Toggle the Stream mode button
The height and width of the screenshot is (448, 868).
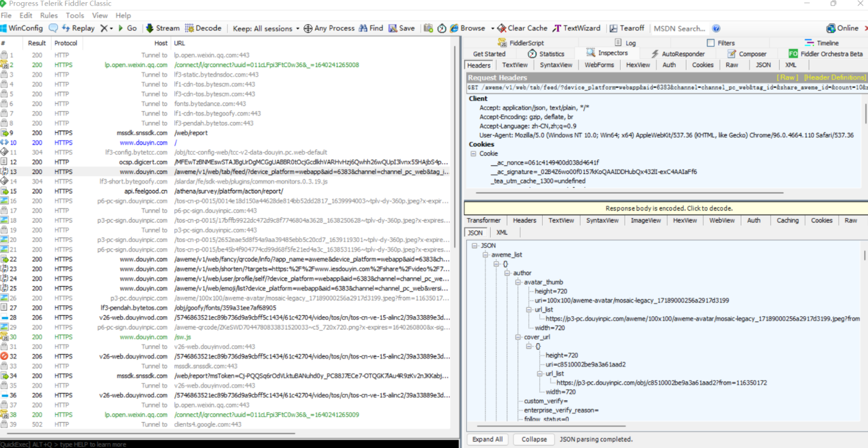tap(163, 28)
